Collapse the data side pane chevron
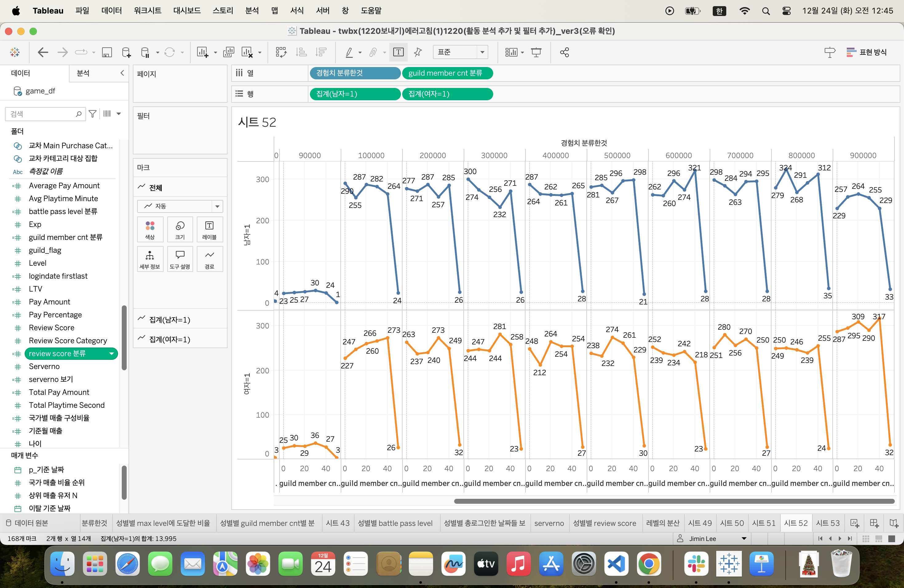 point(122,73)
